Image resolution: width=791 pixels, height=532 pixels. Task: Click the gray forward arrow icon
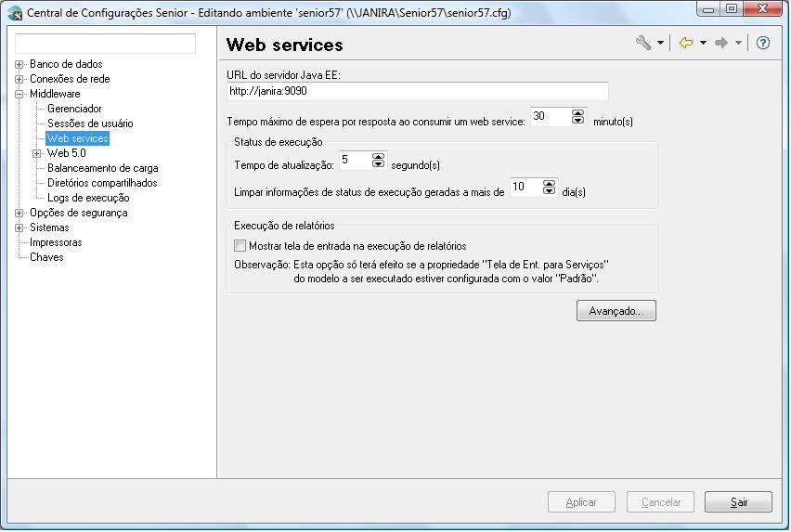tap(720, 43)
